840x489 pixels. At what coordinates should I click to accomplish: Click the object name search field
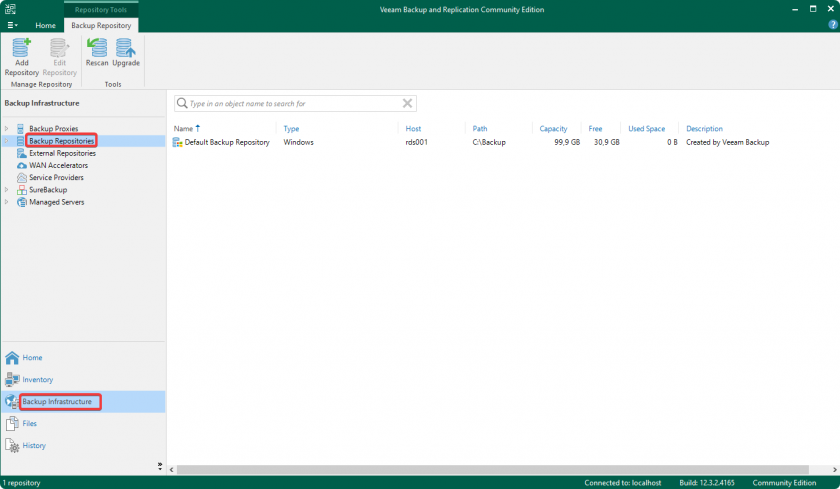click(295, 103)
